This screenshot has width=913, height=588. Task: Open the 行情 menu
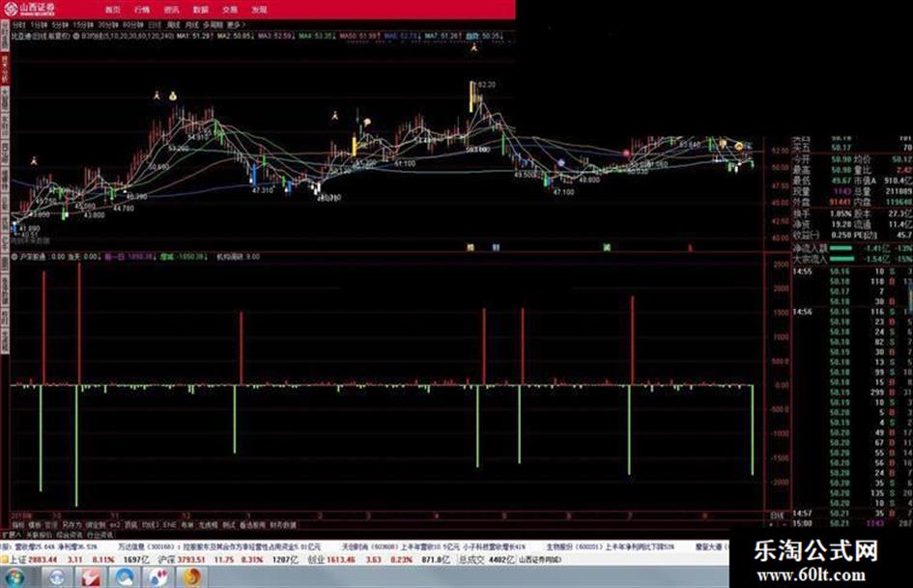coord(142,10)
